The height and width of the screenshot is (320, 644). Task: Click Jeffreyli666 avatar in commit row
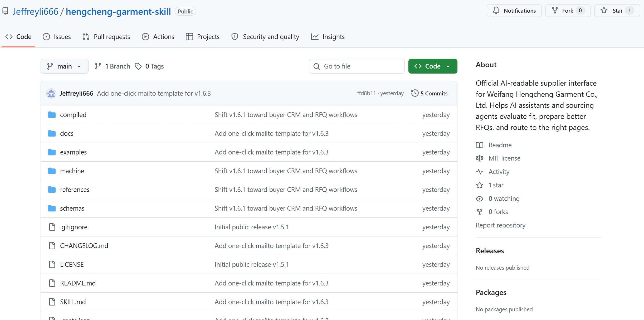[x=51, y=93]
